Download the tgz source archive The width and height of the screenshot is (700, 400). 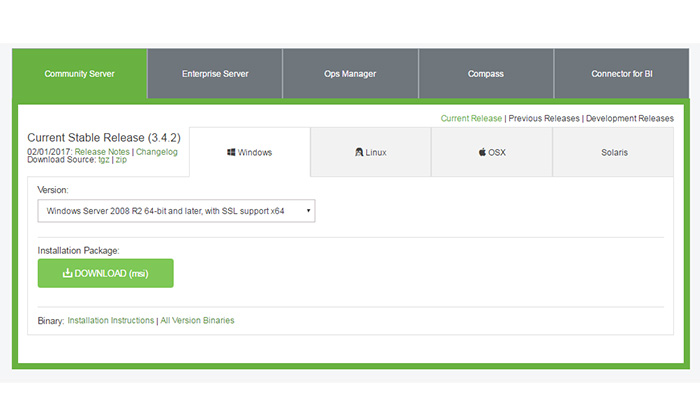tap(104, 160)
